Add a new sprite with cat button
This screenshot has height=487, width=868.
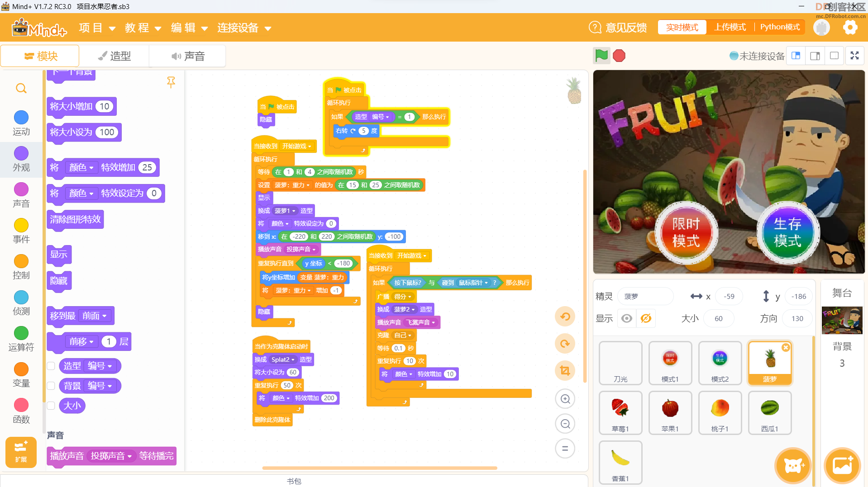coord(793,465)
